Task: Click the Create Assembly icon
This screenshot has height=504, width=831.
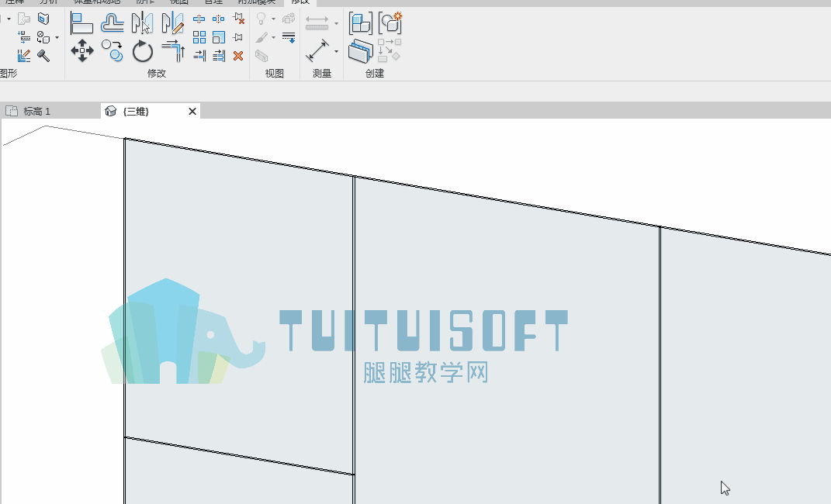Action: tap(360, 23)
